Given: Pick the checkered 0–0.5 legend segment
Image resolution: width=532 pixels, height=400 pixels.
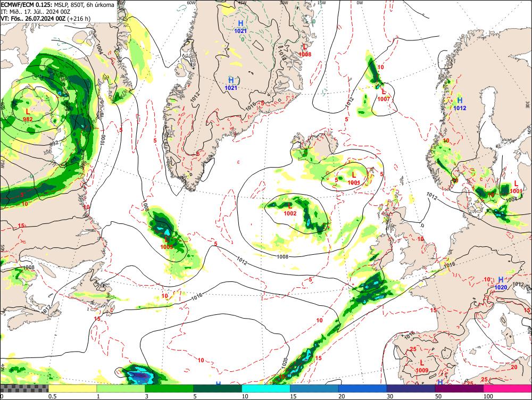Looking at the screenshot, I should pos(24,388).
